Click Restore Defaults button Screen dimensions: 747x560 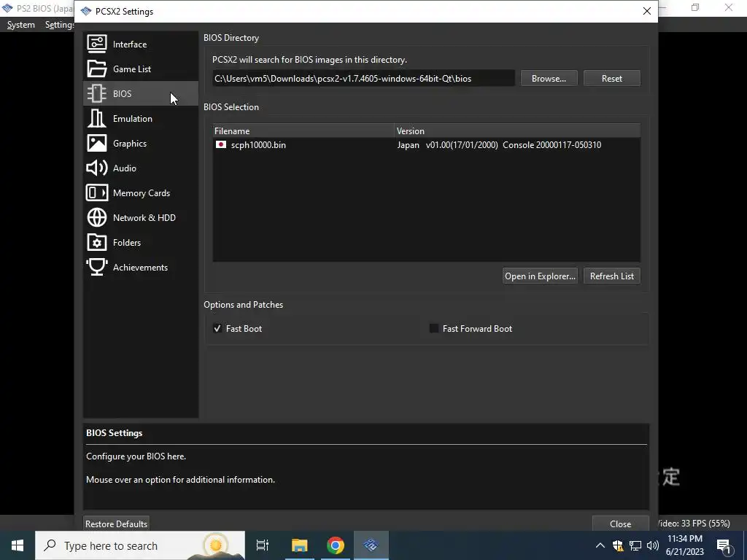[116, 524]
